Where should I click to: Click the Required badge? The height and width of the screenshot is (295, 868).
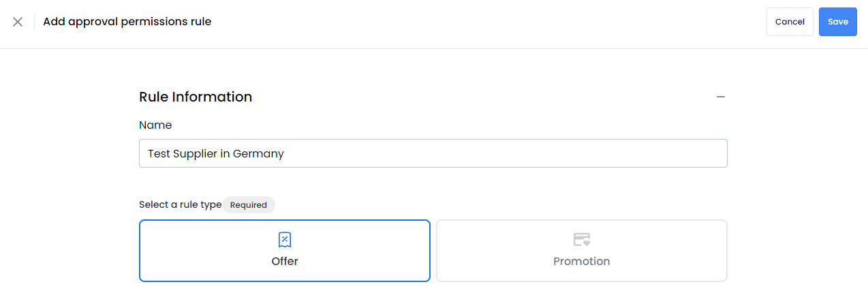point(249,204)
